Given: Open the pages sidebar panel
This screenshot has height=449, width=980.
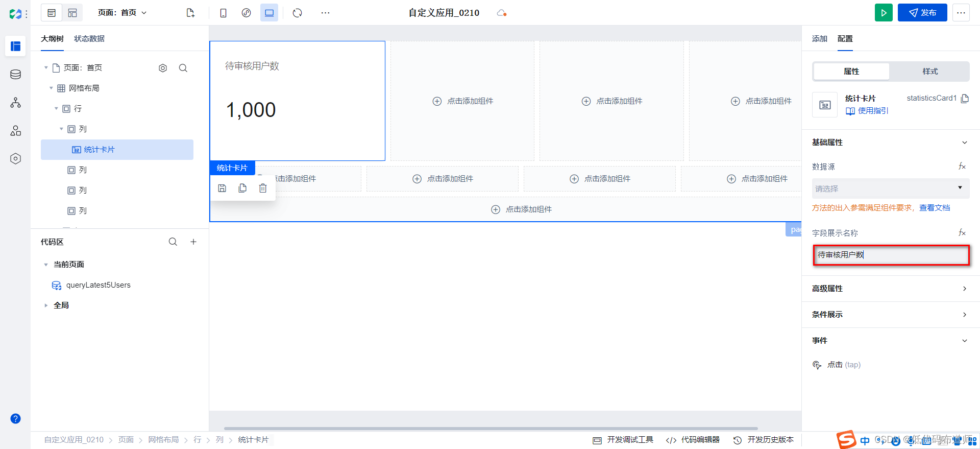Looking at the screenshot, I should tap(15, 46).
